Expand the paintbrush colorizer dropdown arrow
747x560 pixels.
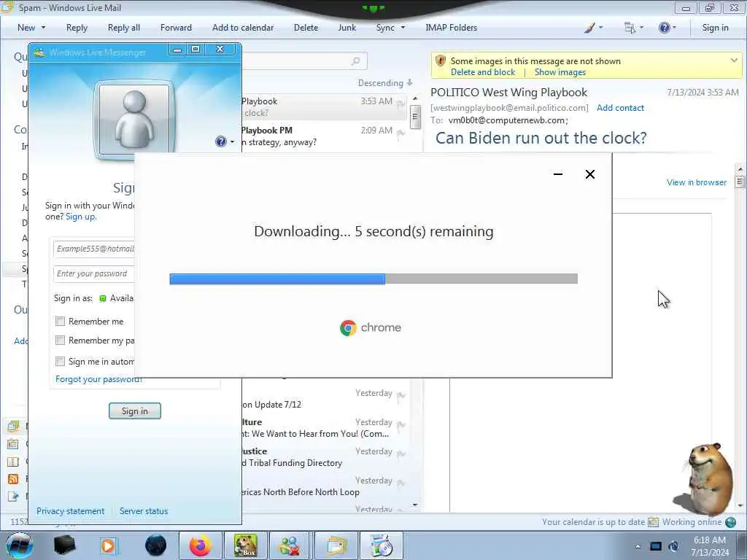[600, 28]
